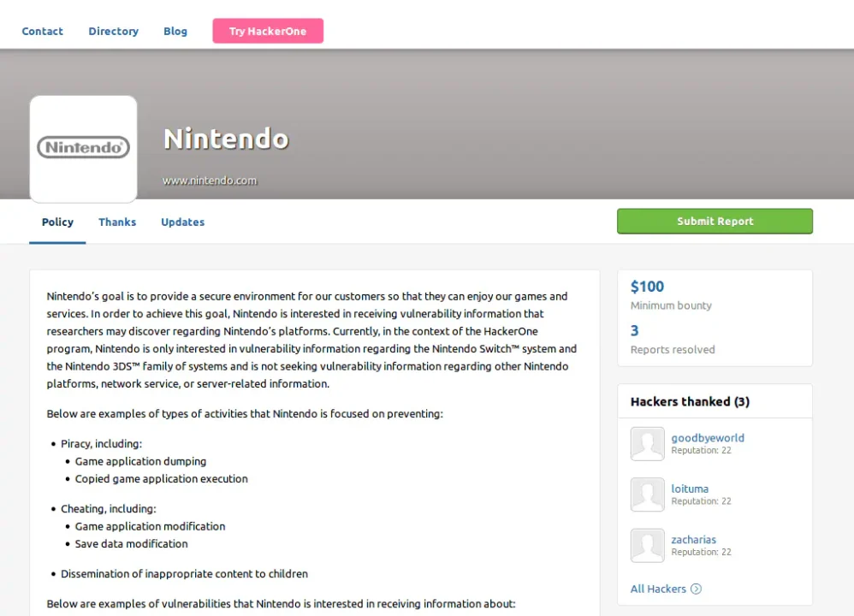Click the Try HackerOne button
Viewport: 854px width, 616px height.
(268, 32)
